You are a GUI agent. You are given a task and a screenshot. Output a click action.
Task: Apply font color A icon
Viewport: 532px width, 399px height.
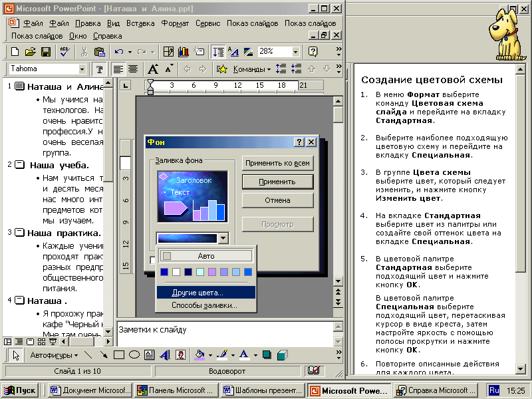[x=244, y=355]
